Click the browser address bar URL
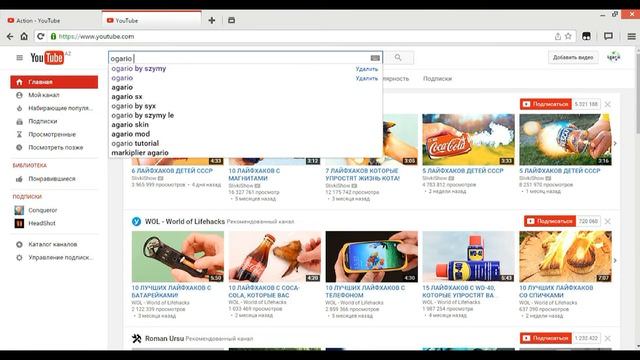640x360 pixels. (x=96, y=36)
